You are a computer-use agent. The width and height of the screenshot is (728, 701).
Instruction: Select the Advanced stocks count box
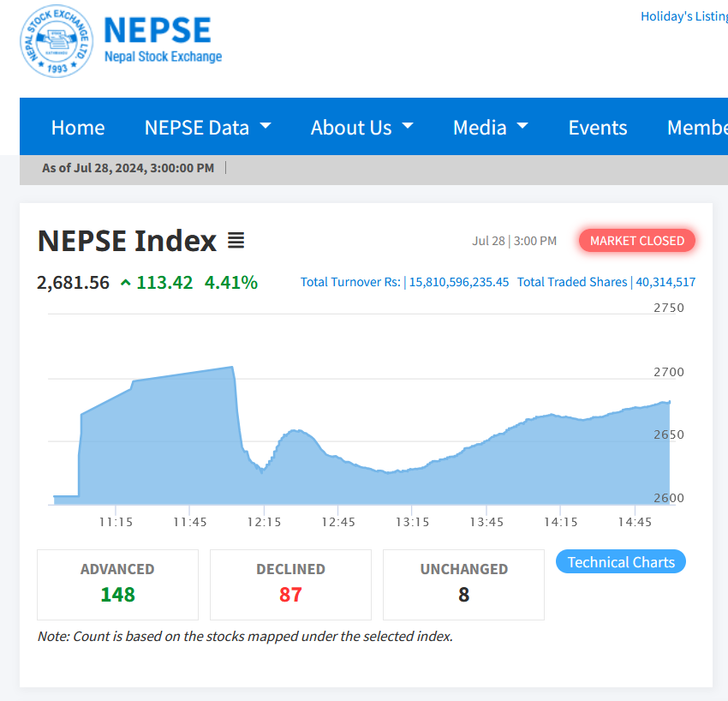coord(117,584)
